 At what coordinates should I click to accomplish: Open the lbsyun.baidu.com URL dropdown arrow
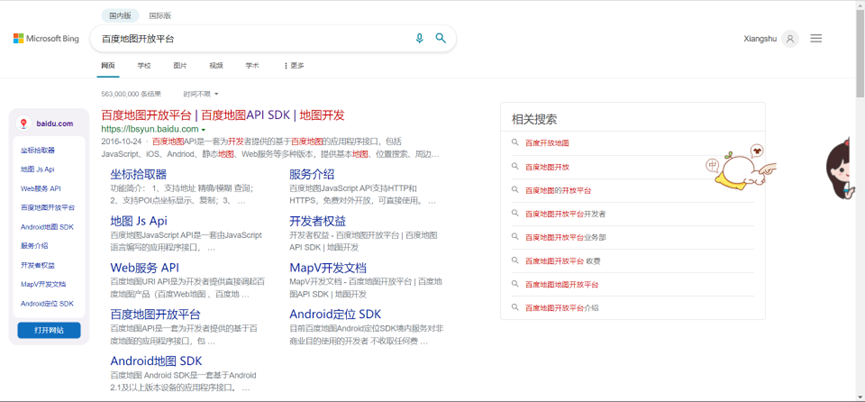204,130
